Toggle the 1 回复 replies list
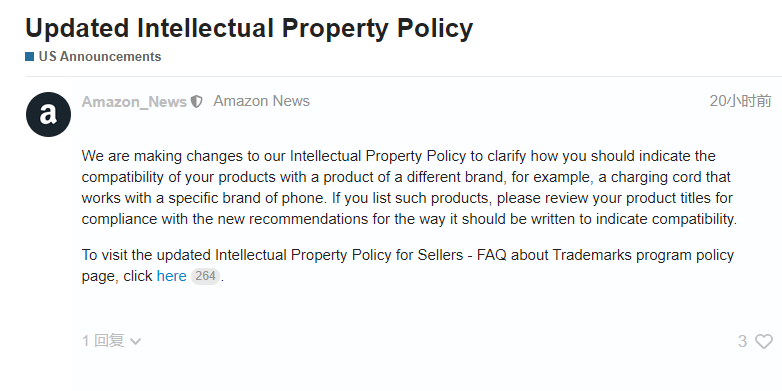782x391 pixels. click(103, 341)
